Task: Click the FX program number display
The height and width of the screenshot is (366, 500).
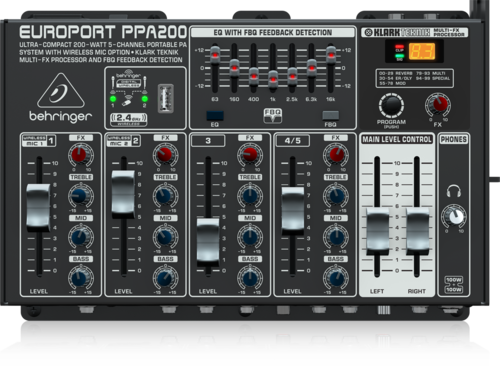Action: click(x=422, y=51)
